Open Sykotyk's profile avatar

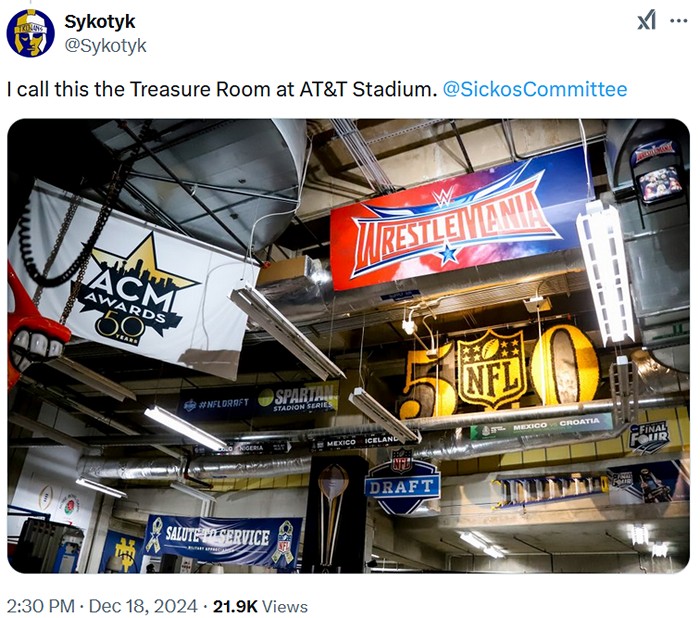[31, 33]
